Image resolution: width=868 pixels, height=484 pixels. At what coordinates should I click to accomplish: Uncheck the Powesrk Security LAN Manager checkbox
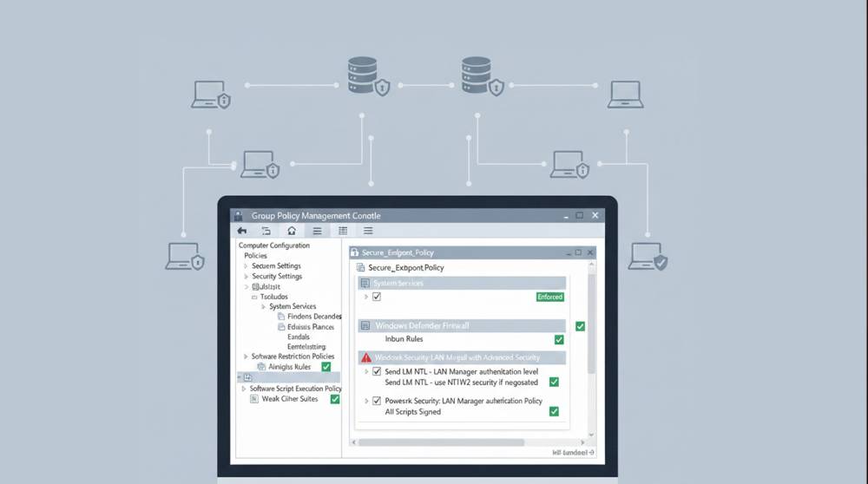(x=377, y=401)
